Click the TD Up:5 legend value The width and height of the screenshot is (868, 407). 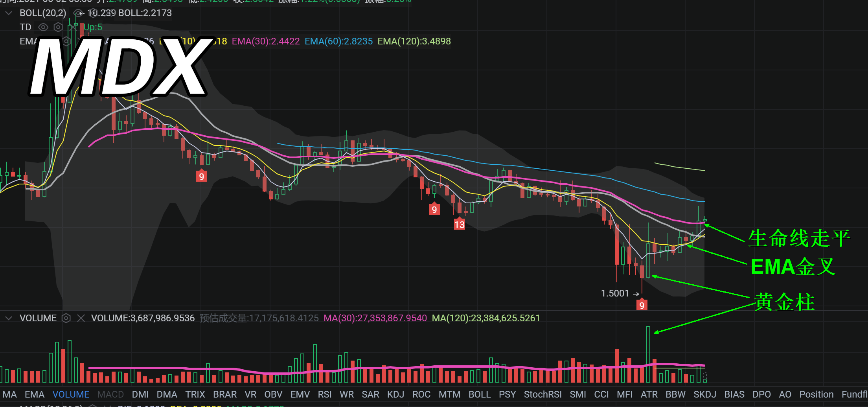(93, 27)
